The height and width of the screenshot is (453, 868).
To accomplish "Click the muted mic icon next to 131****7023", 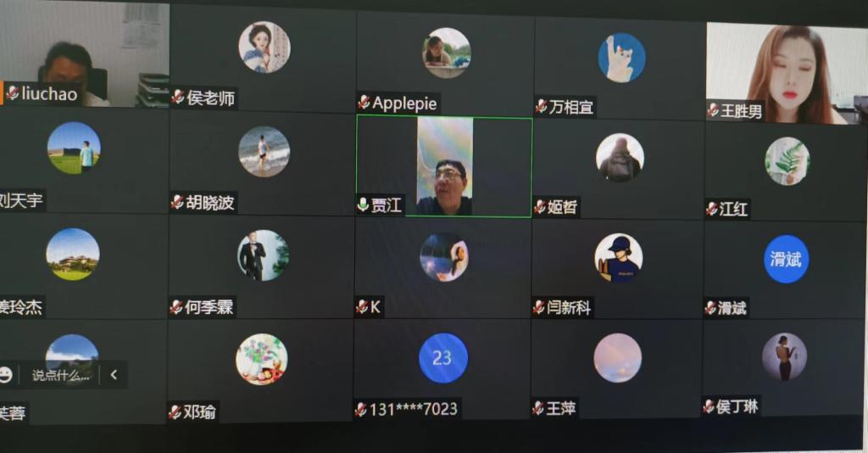I will coord(361,409).
